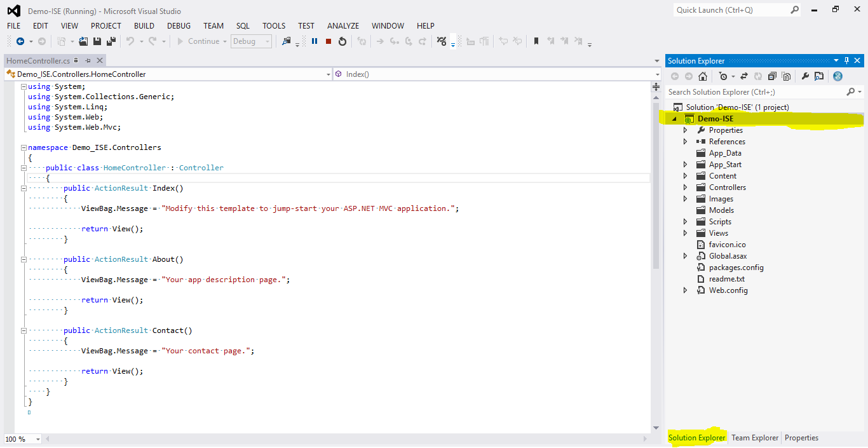Pause debugging with Break All icon
This screenshot has height=448, width=868.
[315, 41]
